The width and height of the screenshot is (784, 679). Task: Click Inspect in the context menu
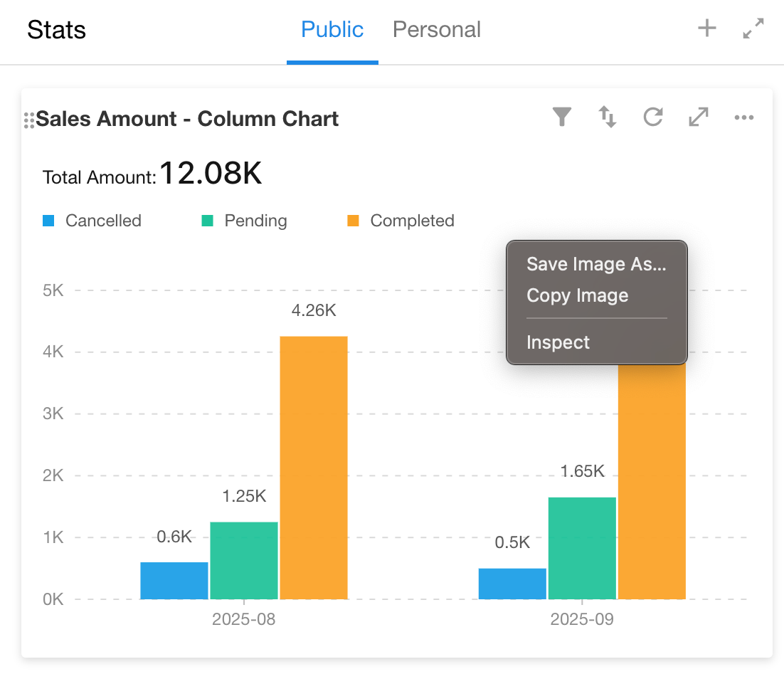[x=558, y=342]
